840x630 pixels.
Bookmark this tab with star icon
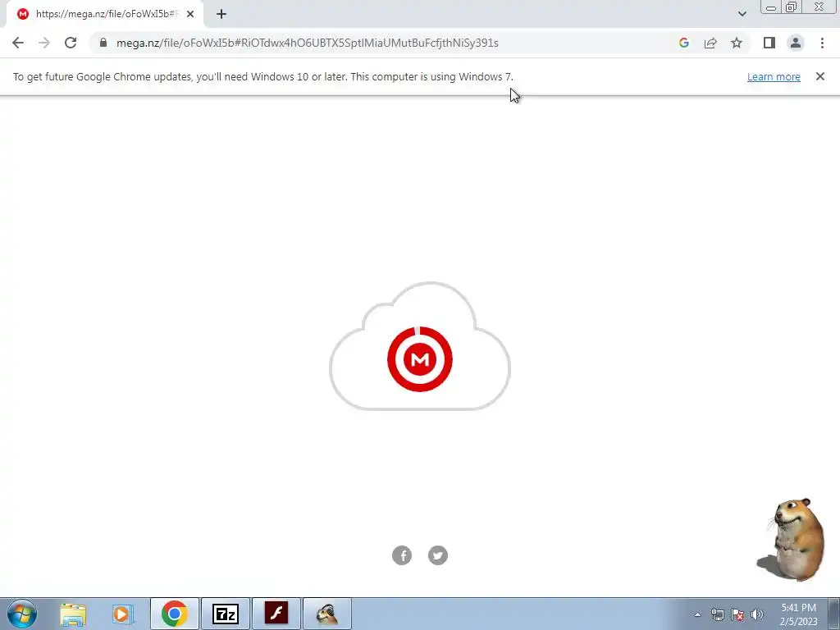tap(737, 43)
